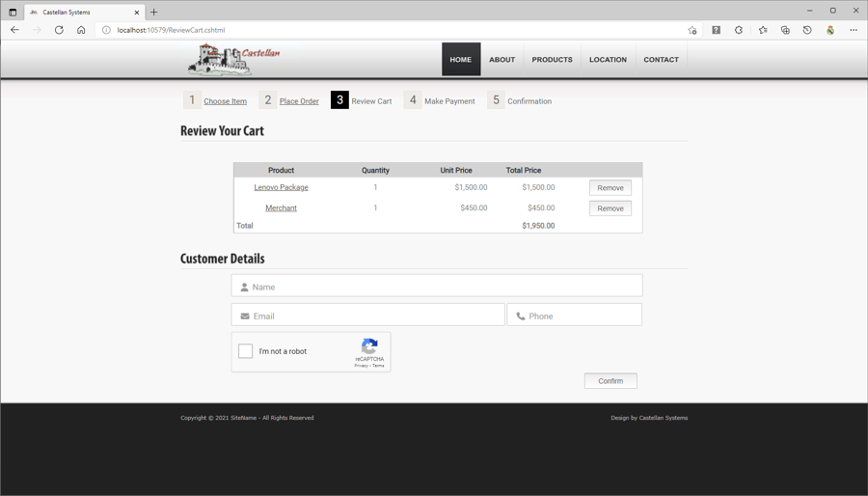
Task: Click the browser back arrow
Action: (14, 30)
